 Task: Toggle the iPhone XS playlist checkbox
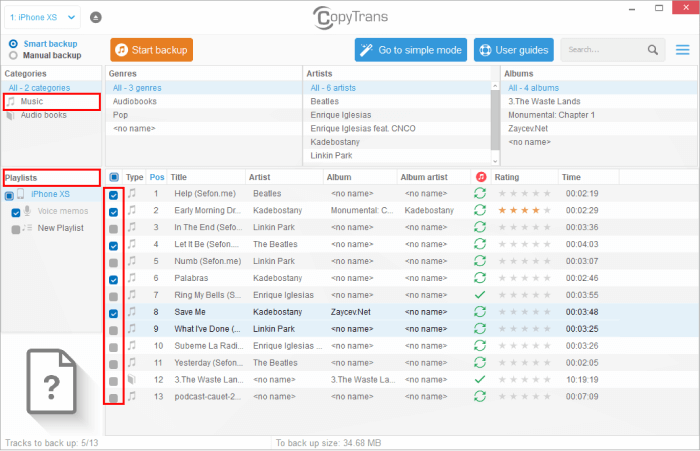9,196
